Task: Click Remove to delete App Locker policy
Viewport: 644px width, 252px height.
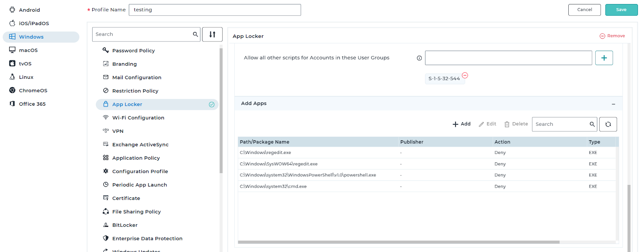Action: coord(612,36)
